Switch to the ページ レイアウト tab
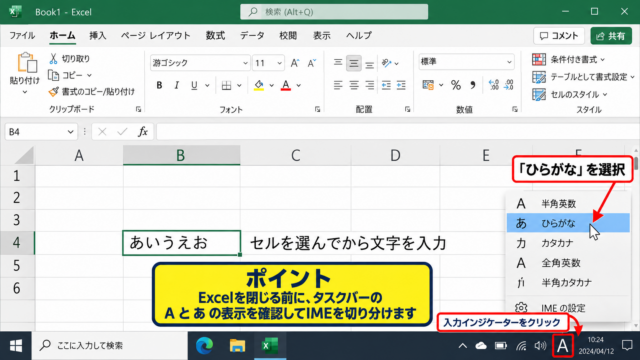The width and height of the screenshot is (640, 360). tap(156, 36)
